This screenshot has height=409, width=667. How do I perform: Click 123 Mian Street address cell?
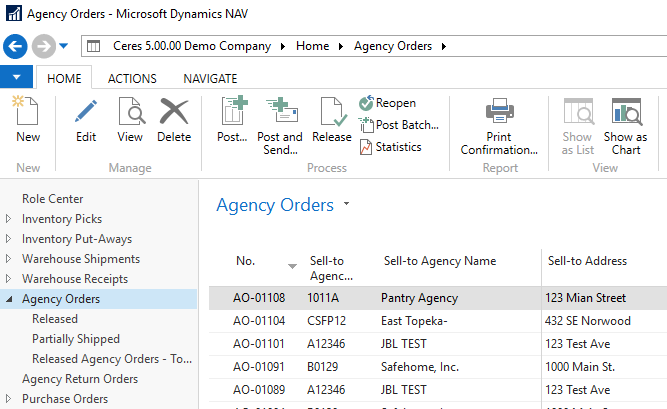[586, 298]
